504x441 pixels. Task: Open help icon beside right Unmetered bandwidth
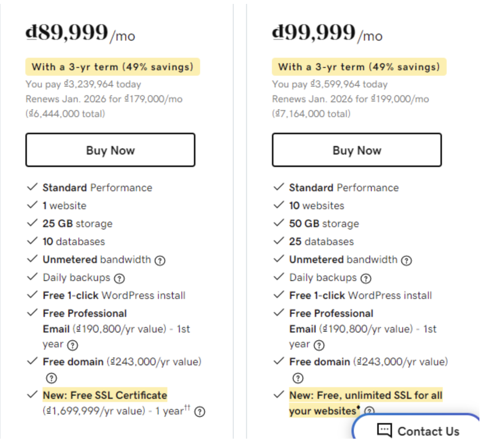(406, 260)
